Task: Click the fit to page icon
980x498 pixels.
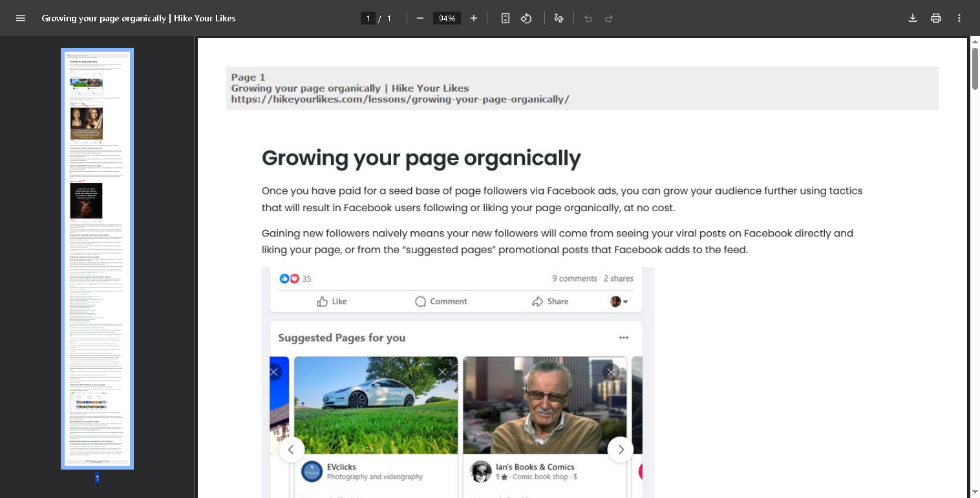Action: click(x=506, y=18)
